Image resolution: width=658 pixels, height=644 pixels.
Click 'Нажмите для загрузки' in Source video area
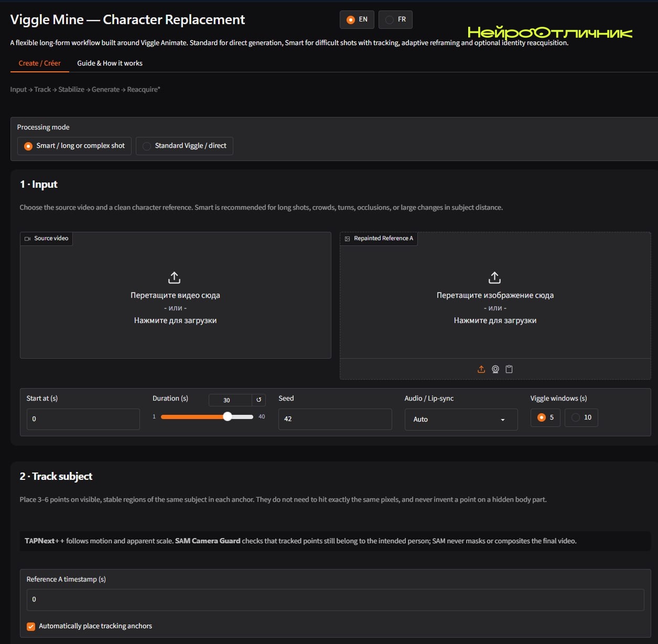pos(175,320)
